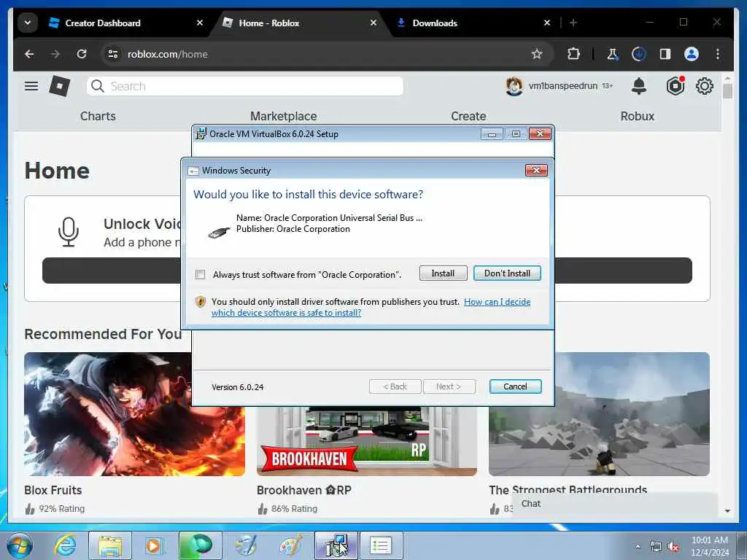Image resolution: width=747 pixels, height=560 pixels.
Task: Close the Downloads tab
Action: tap(547, 23)
